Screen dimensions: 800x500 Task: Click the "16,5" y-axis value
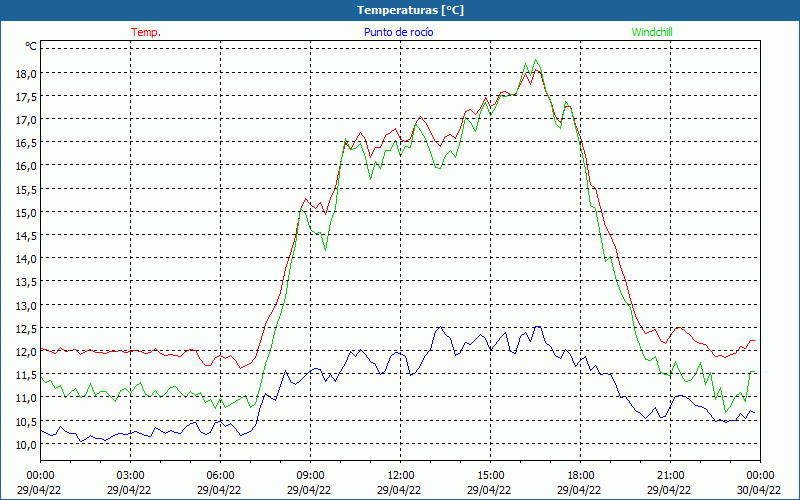(x=27, y=143)
